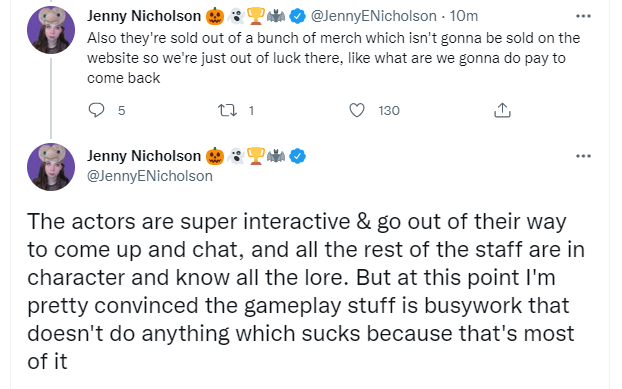
Task: Click the Jenny Nicholson name in top tweet
Action: pyautogui.click(x=144, y=16)
